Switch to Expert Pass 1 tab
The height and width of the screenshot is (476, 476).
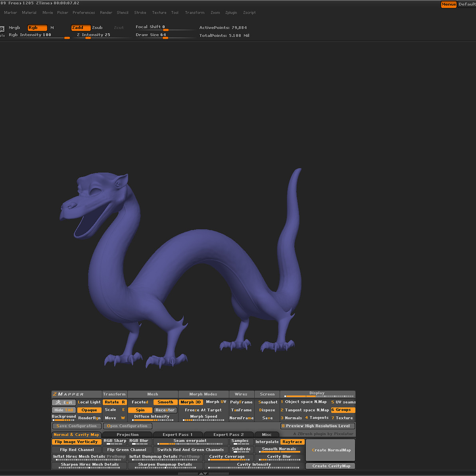pyautogui.click(x=178, y=435)
